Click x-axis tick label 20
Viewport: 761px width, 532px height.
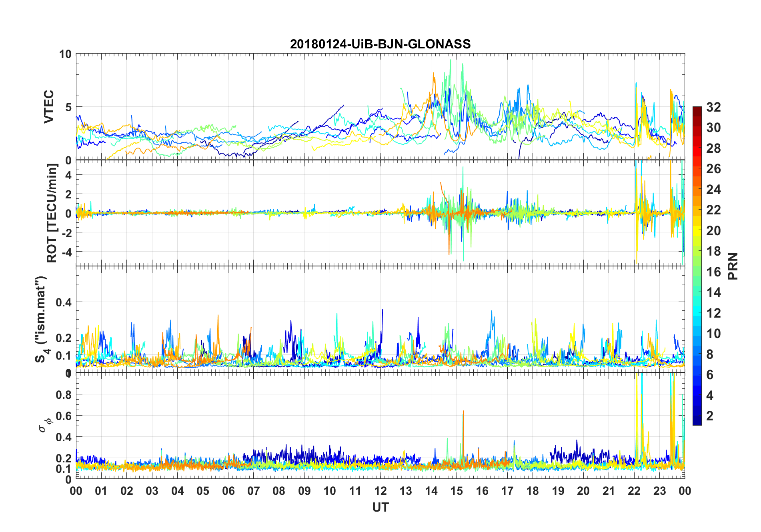tap(583, 491)
